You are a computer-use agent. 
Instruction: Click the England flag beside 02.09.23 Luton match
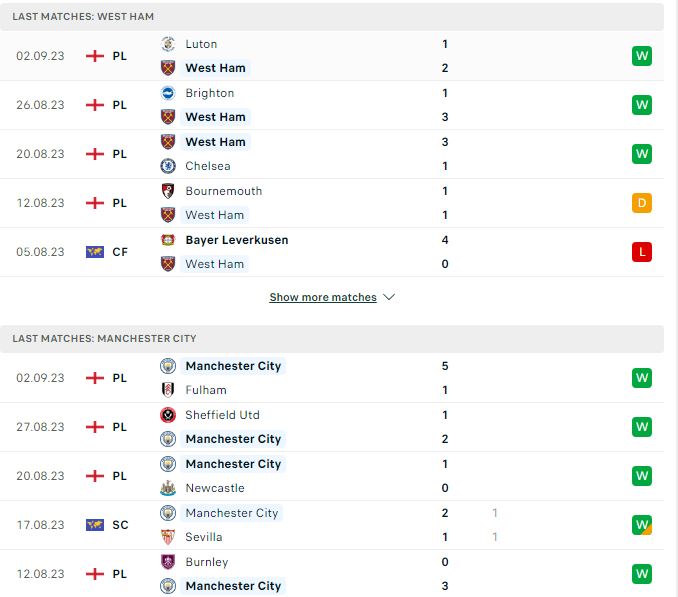click(x=95, y=56)
